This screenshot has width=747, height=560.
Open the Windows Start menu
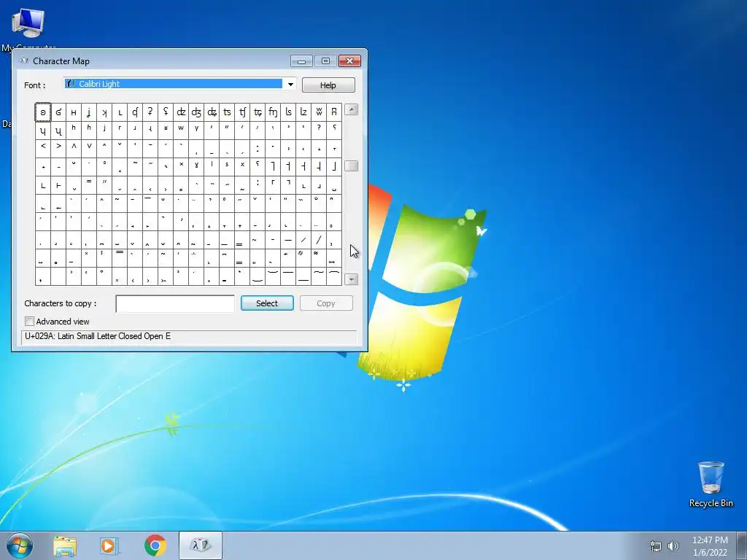click(x=20, y=545)
